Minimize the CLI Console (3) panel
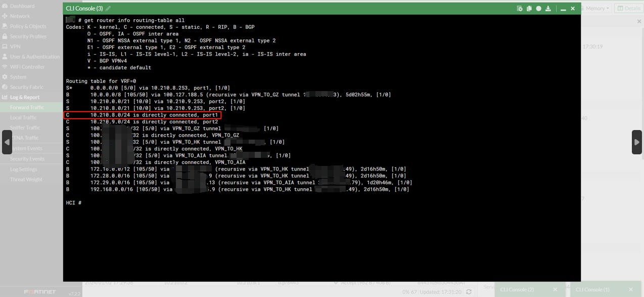 click(x=563, y=9)
